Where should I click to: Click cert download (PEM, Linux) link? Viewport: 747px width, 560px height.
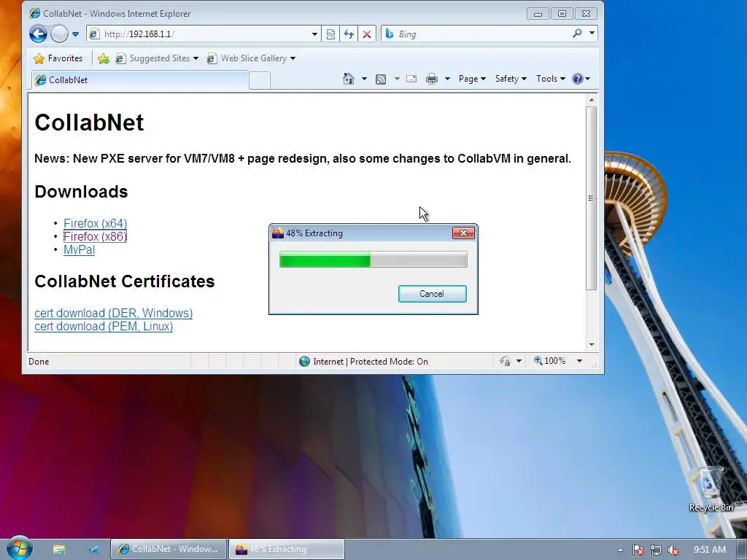[x=104, y=327]
